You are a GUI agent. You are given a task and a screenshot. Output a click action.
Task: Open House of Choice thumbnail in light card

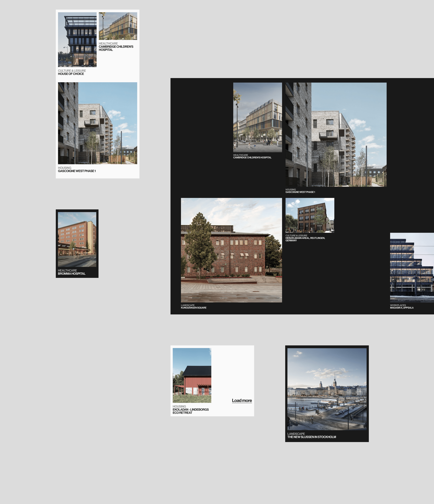pyautogui.click(x=77, y=40)
